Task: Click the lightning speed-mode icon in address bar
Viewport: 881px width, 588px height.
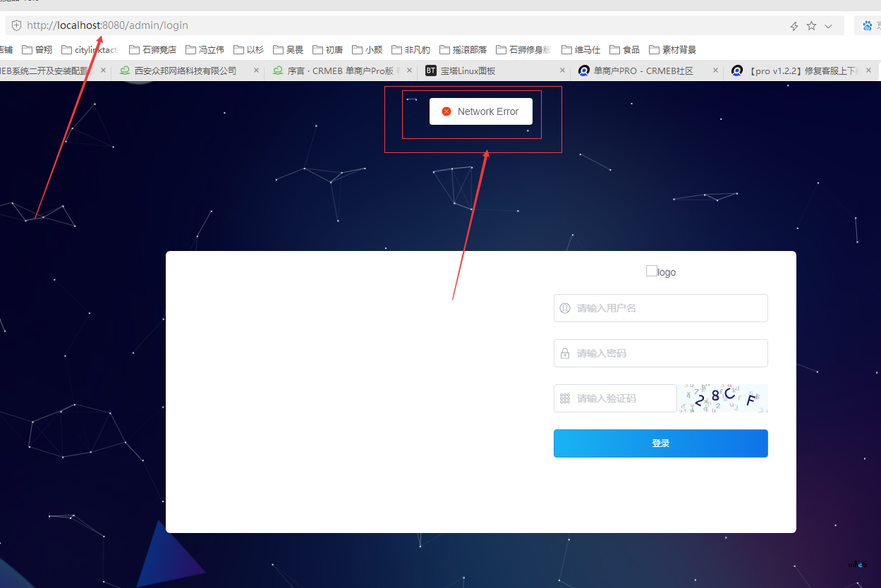Action: point(794,26)
